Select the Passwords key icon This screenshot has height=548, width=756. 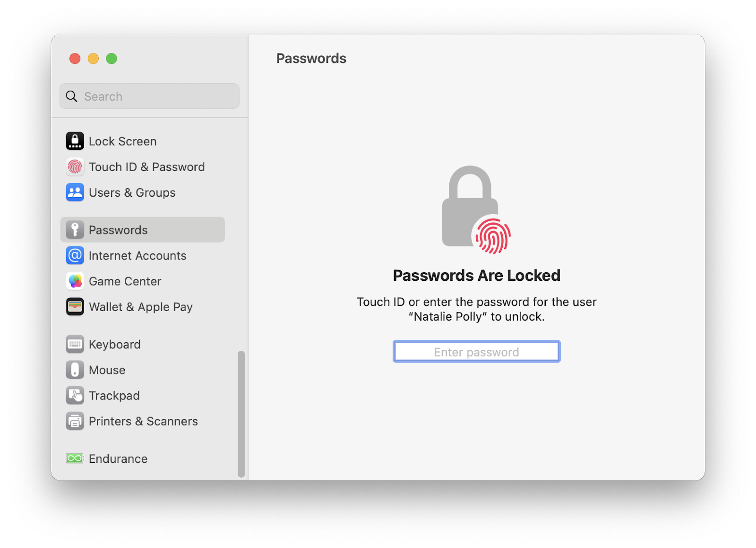point(75,230)
